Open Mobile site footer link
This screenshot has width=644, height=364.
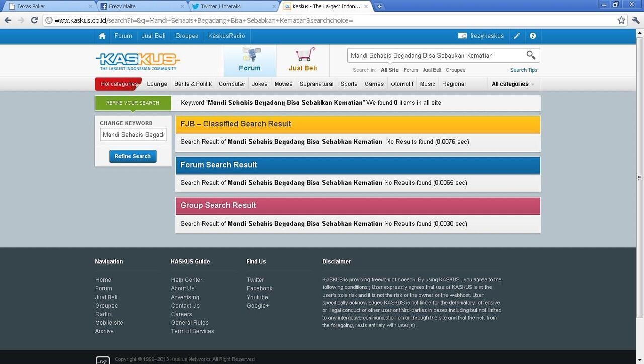click(x=109, y=323)
